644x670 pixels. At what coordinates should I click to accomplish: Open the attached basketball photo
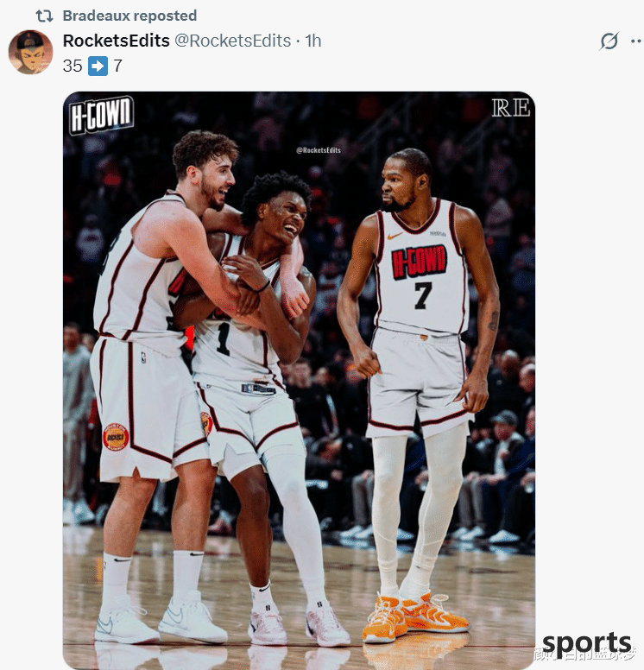click(x=299, y=379)
